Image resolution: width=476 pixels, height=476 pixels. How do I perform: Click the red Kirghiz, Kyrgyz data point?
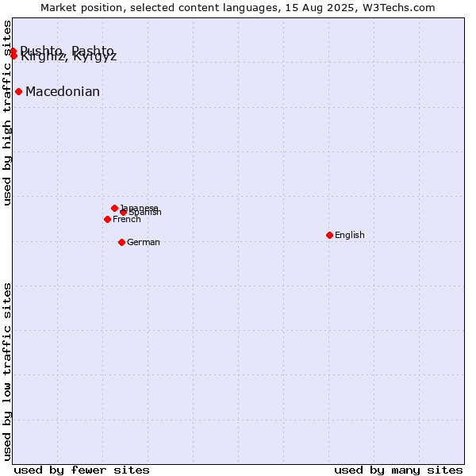(x=13, y=56)
